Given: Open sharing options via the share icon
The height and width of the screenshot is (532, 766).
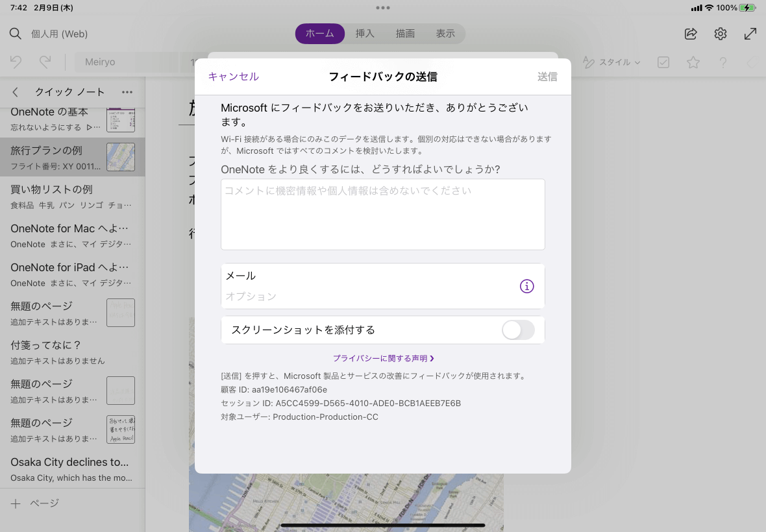Looking at the screenshot, I should (690, 33).
